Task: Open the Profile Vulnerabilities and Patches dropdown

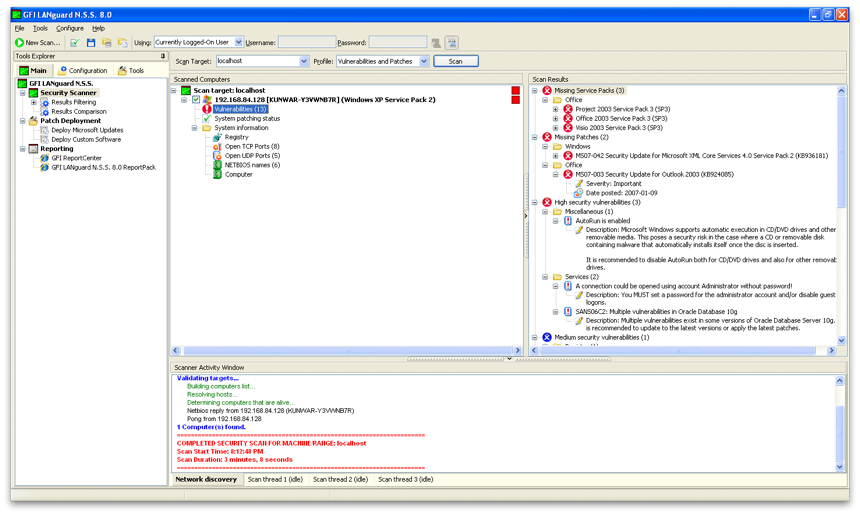Action: point(424,62)
